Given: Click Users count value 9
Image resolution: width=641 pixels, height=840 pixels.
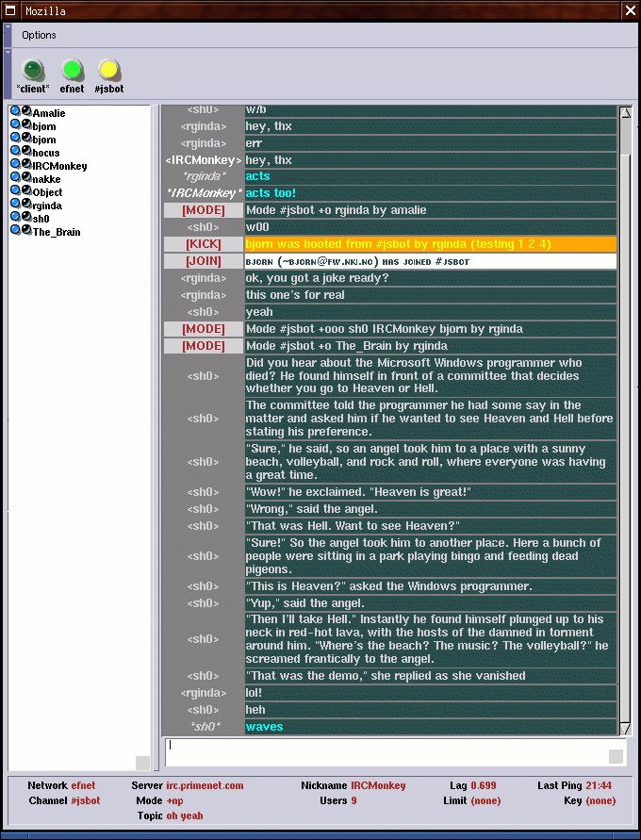Looking at the screenshot, I should coord(353,801).
